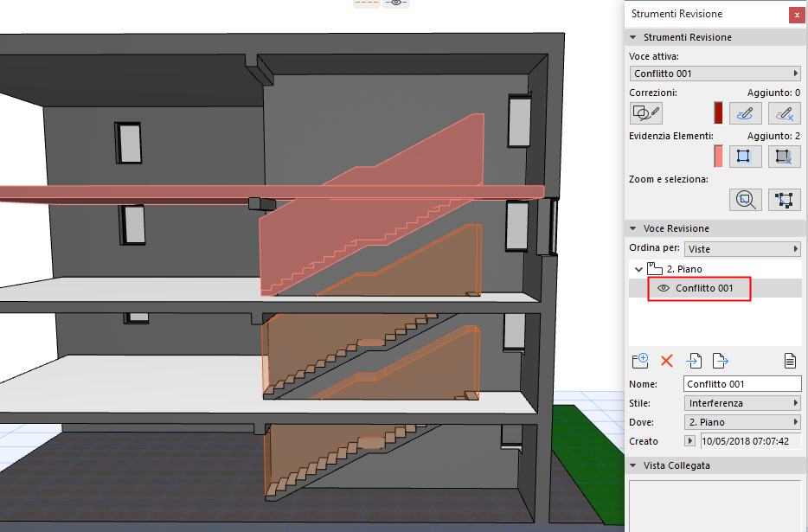The image size is (808, 532).
Task: Toggle eye visibility of Conflitto 001
Action: point(664,288)
